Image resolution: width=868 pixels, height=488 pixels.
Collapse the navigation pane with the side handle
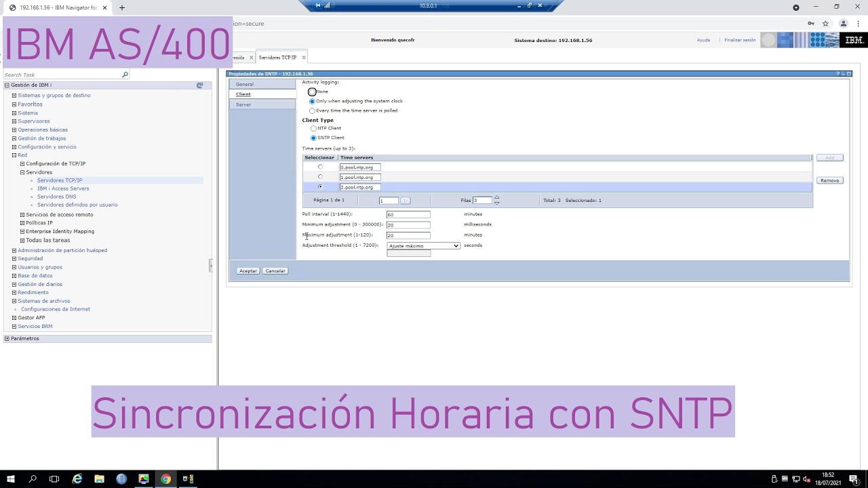coord(211,266)
